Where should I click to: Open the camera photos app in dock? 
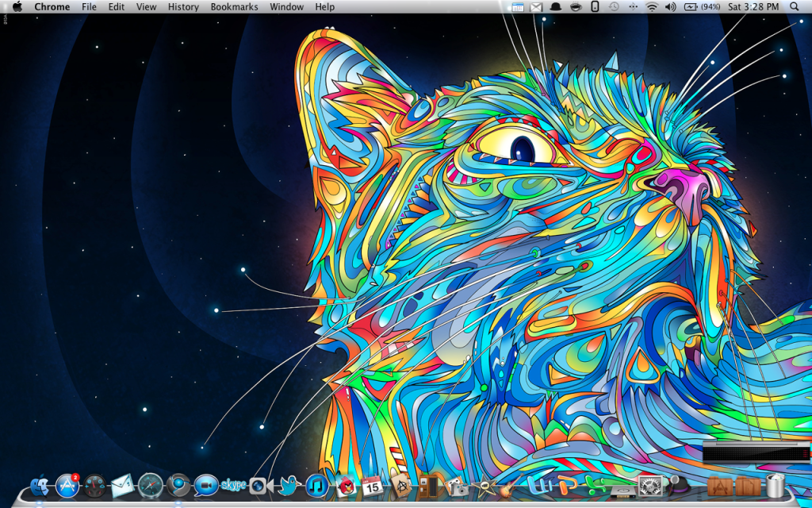point(457,487)
